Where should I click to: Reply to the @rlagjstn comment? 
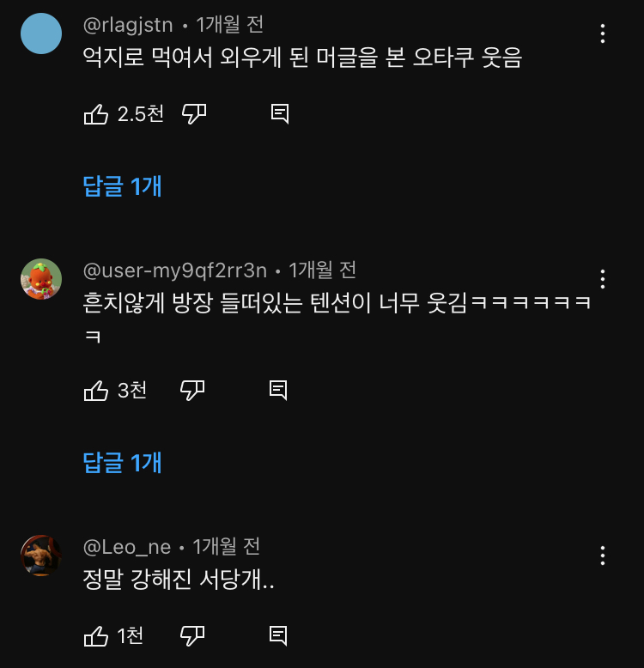click(x=279, y=114)
